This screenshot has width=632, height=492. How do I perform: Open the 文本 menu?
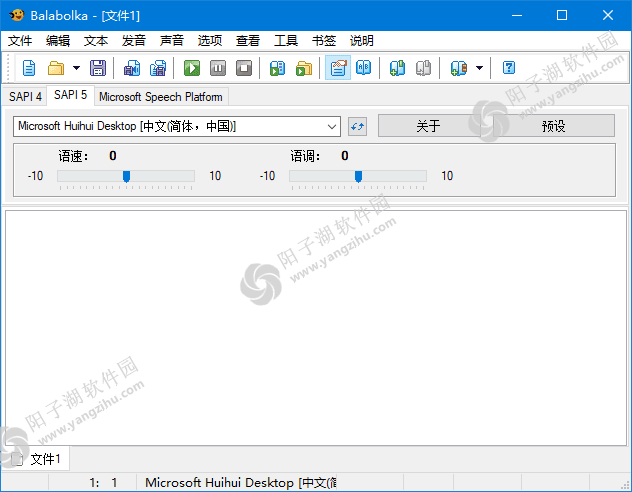click(96, 41)
